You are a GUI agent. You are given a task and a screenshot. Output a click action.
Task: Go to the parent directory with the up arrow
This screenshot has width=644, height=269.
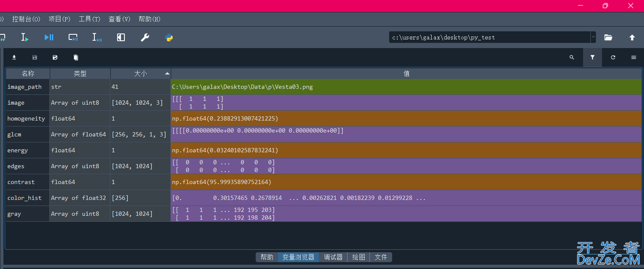tap(632, 37)
